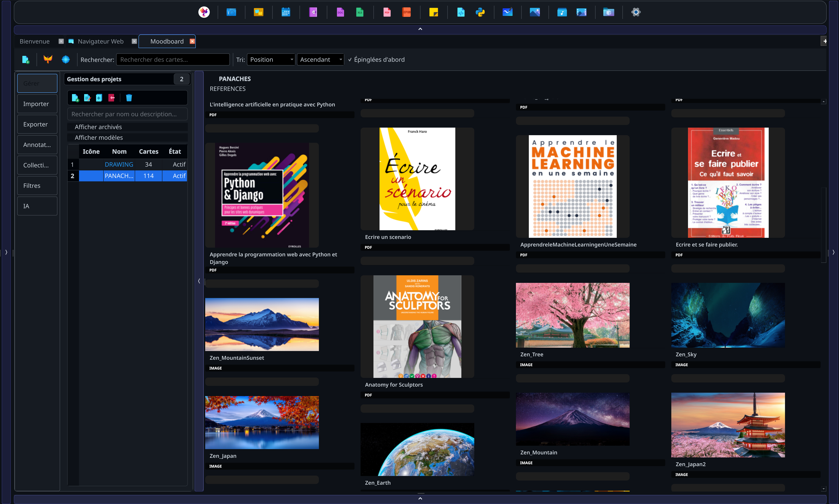Open the image viewer icon
The height and width of the screenshot is (504, 839).
(x=535, y=12)
